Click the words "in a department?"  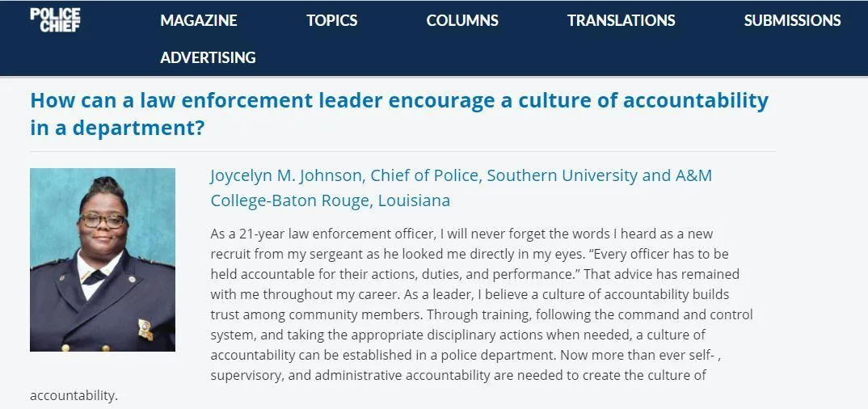(x=117, y=129)
